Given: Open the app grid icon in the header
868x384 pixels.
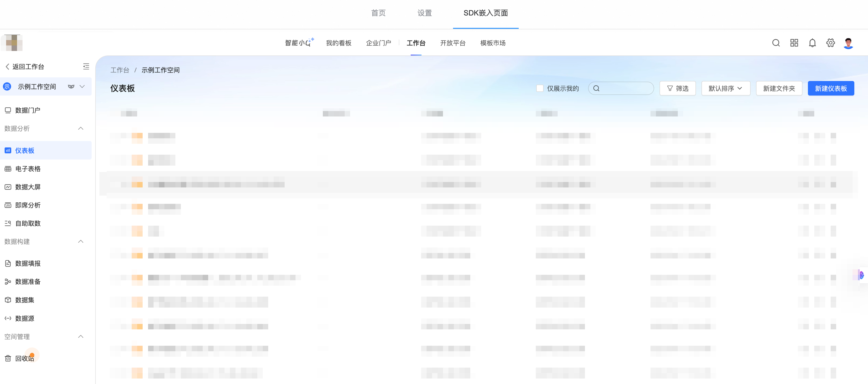Looking at the screenshot, I should (794, 43).
